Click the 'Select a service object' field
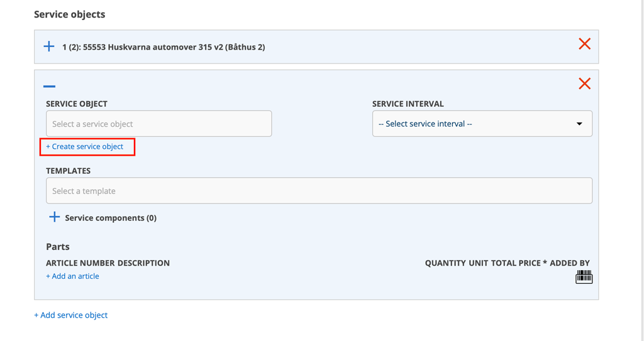 (x=158, y=124)
